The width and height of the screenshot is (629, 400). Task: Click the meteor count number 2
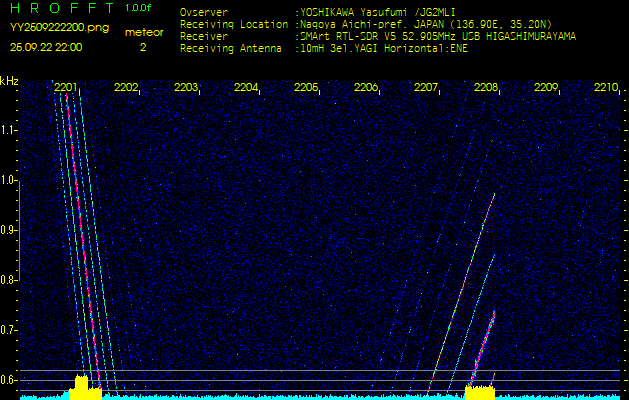[x=142, y=47]
